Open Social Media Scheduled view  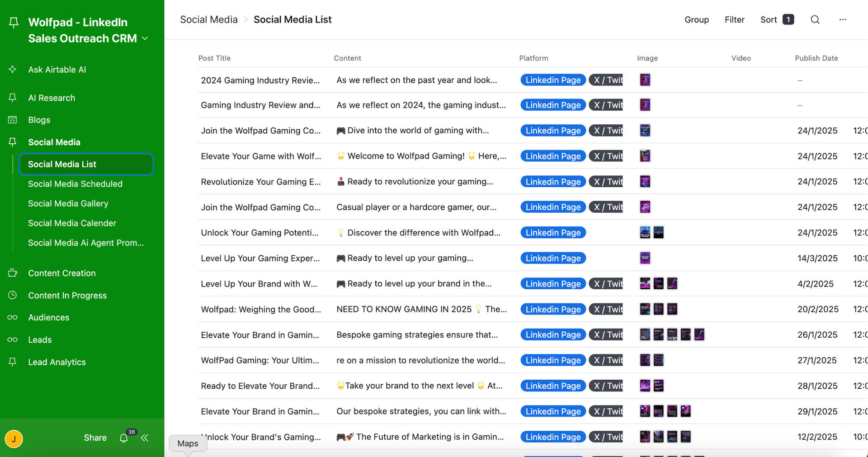(x=75, y=184)
